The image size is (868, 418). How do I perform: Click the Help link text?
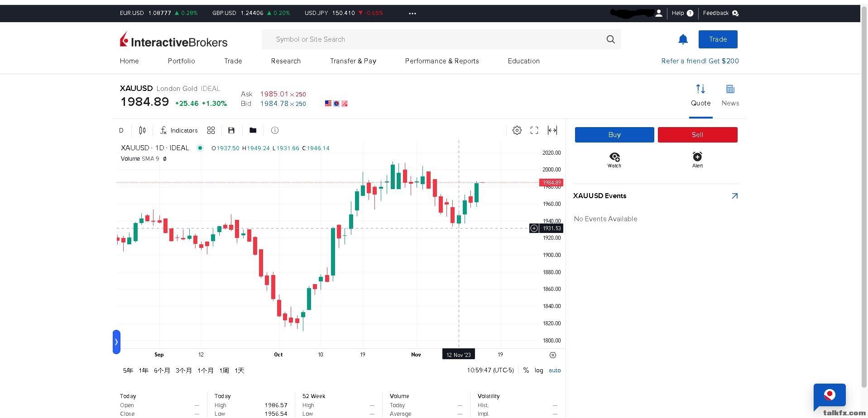(678, 13)
